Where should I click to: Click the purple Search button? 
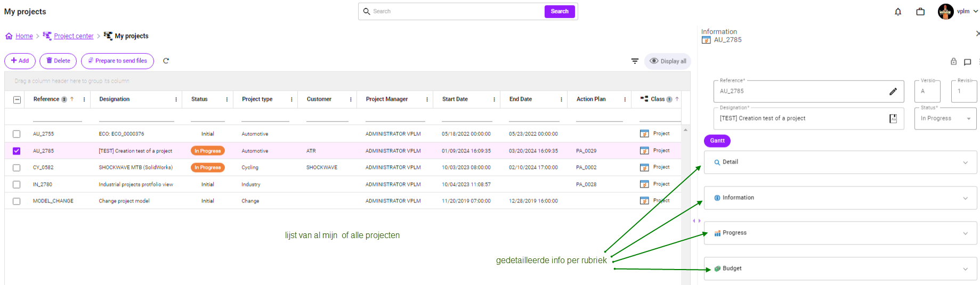pyautogui.click(x=560, y=11)
